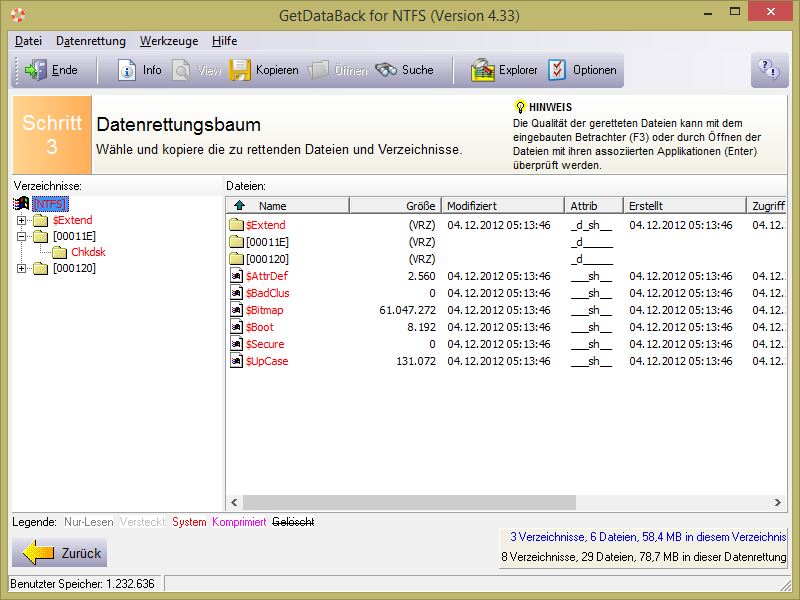Image resolution: width=800 pixels, height=600 pixels.
Task: Open Optionen checklist icon
Action: (557, 70)
